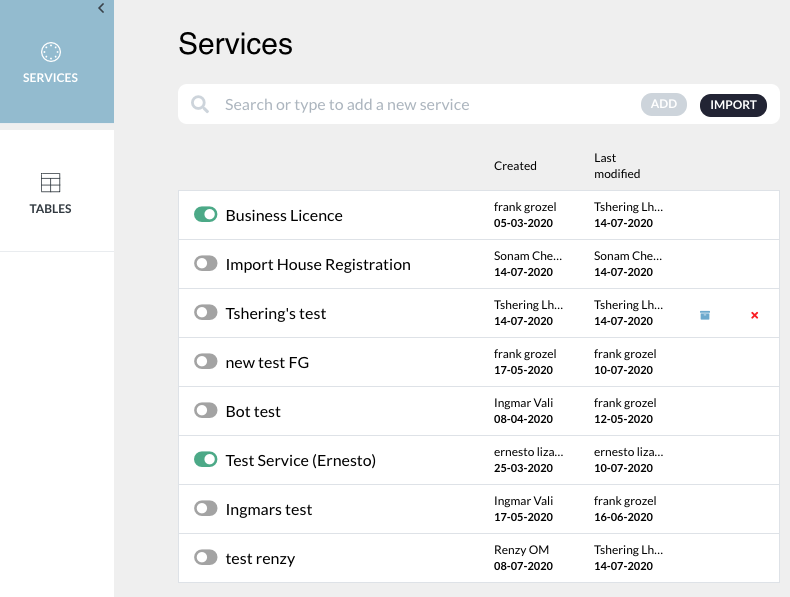This screenshot has height=597, width=790.
Task: Disable the Business Licence toggle
Action: coord(206,215)
